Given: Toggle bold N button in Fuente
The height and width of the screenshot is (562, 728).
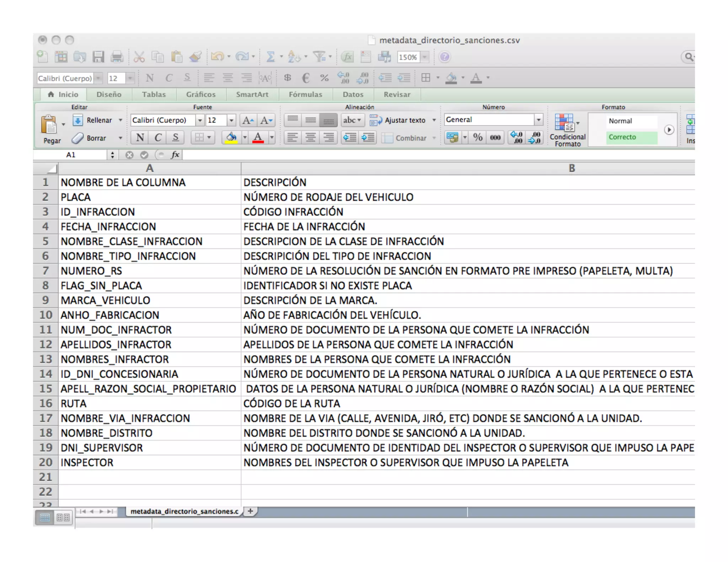Looking at the screenshot, I should click(140, 137).
